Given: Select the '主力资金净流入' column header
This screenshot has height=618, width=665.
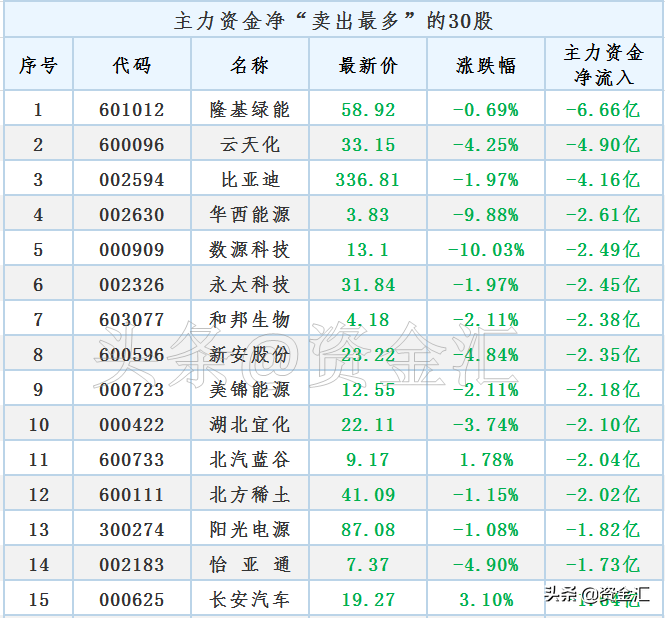Looking at the screenshot, I should tap(604, 65).
